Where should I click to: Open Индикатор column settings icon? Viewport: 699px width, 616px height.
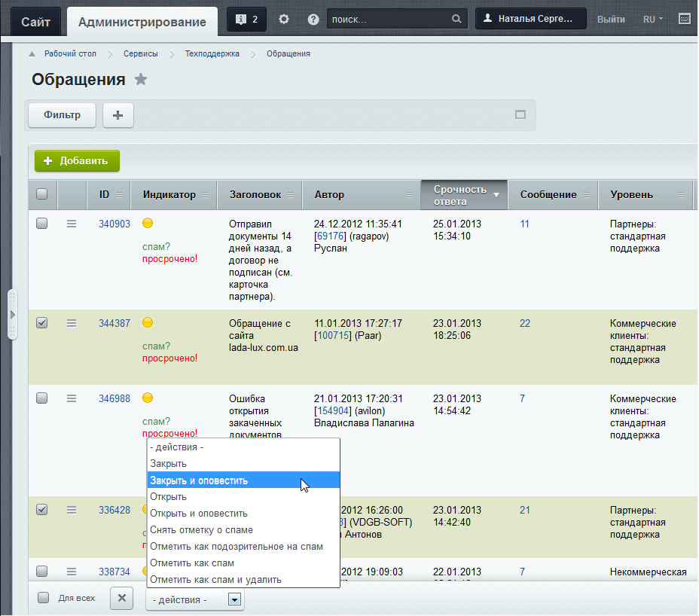click(206, 195)
